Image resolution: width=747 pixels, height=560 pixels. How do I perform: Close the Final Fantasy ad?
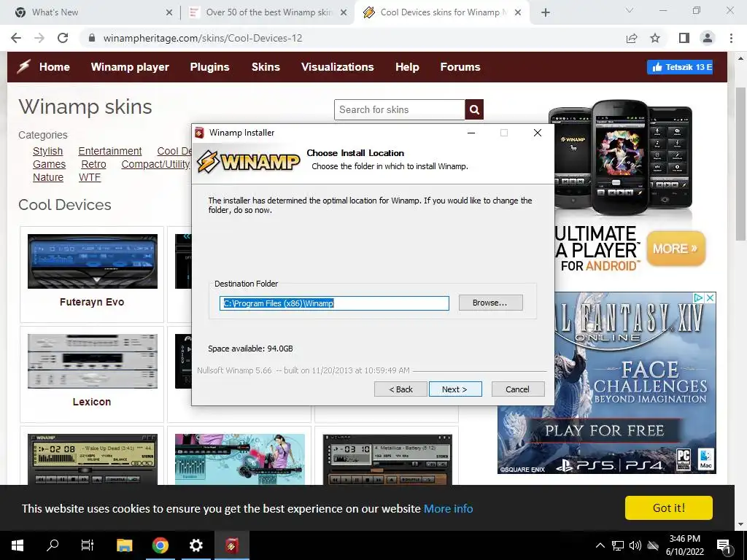[x=710, y=298]
